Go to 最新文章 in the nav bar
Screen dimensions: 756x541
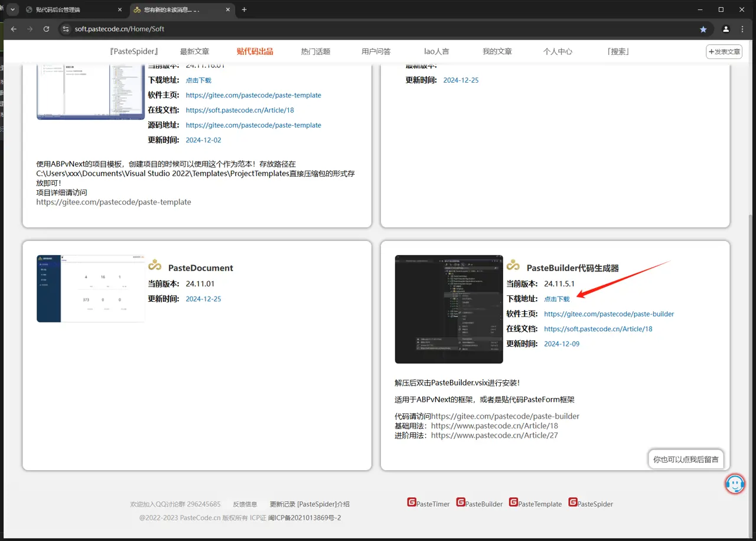[195, 51]
